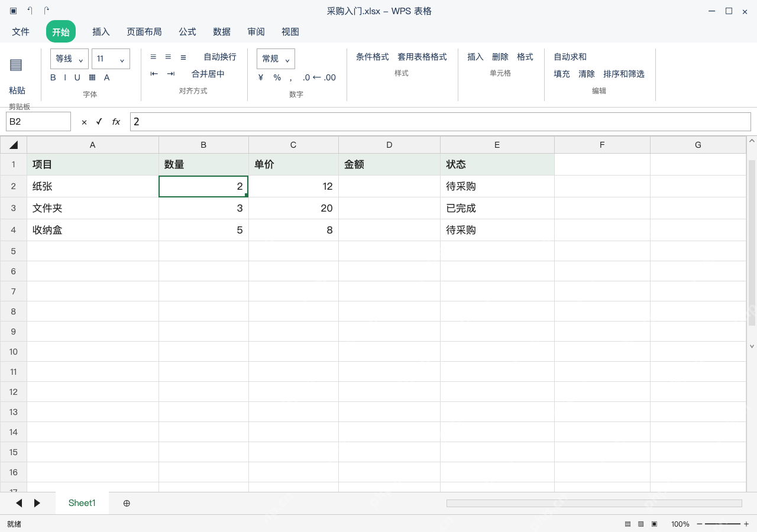Open the 文件 menu
Image resolution: width=757 pixels, height=532 pixels.
point(21,31)
